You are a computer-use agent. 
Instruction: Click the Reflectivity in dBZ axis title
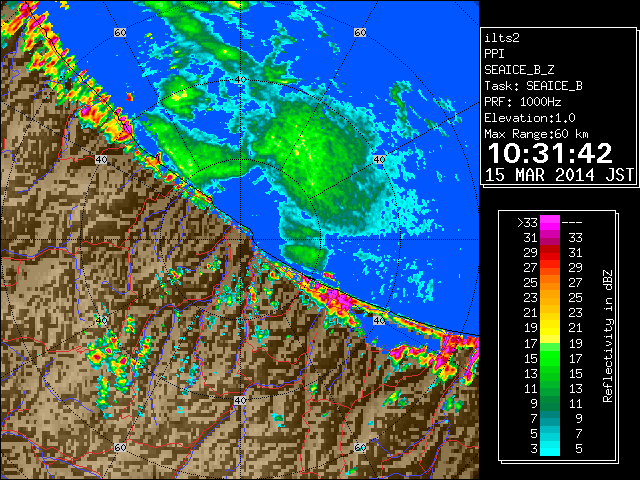click(x=608, y=336)
